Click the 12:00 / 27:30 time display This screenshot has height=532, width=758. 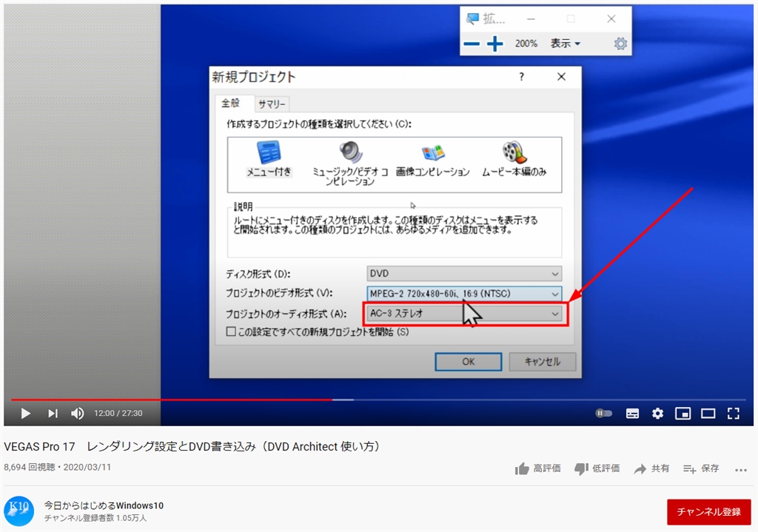[x=118, y=413]
